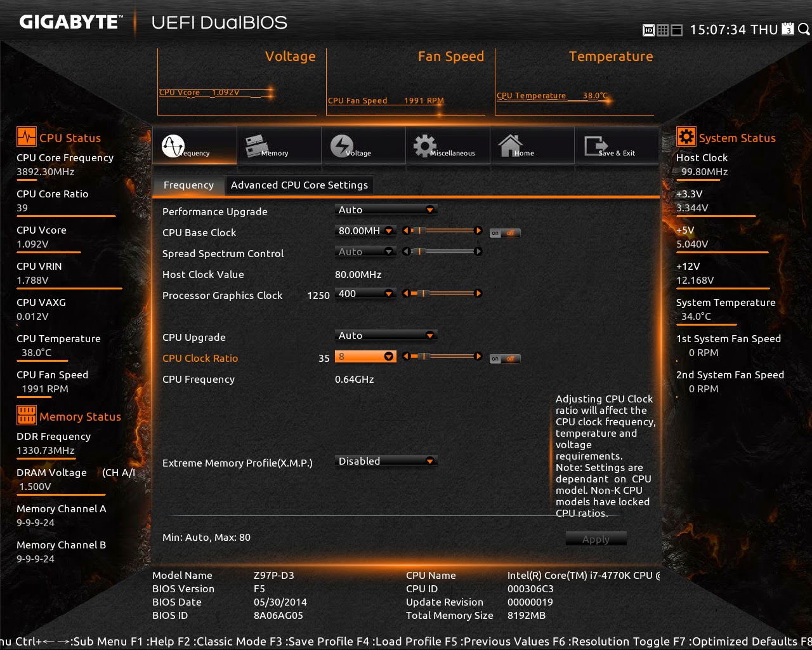Viewport: 812px width, 650px height.
Task: Open the calendar date icon
Action: tap(787, 29)
